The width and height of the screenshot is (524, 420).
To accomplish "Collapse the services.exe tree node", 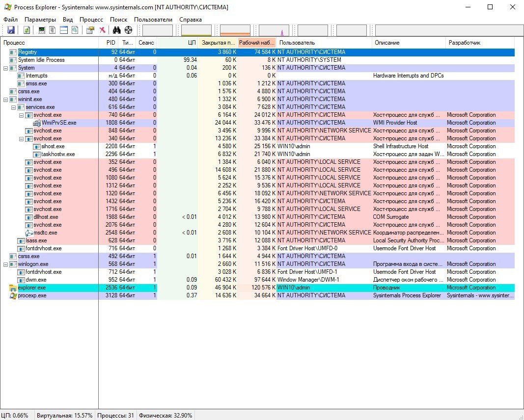I will tap(13, 107).
